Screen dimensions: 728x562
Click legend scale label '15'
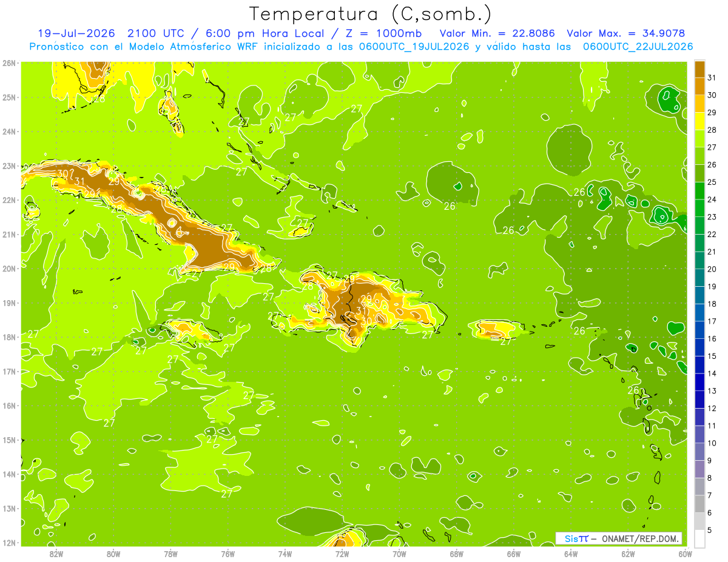coord(712,356)
